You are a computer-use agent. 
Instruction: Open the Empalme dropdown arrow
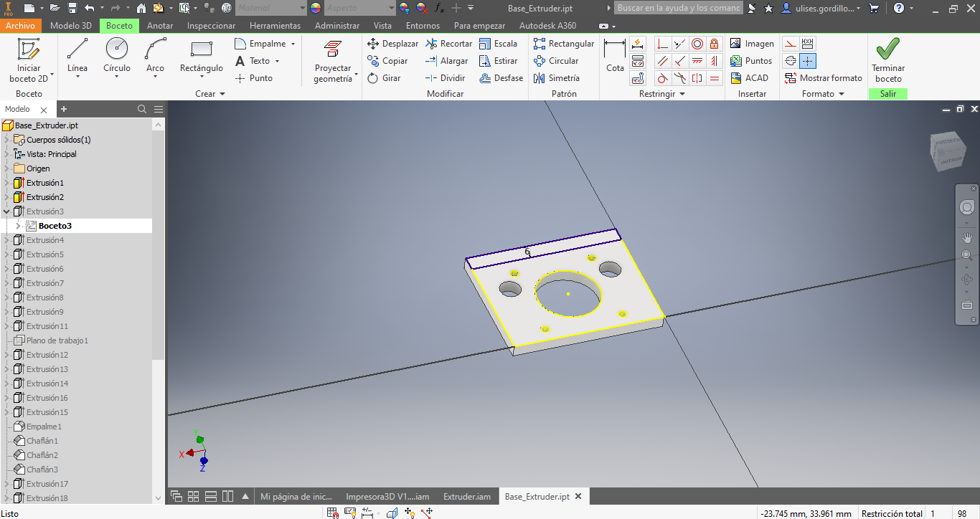(293, 44)
